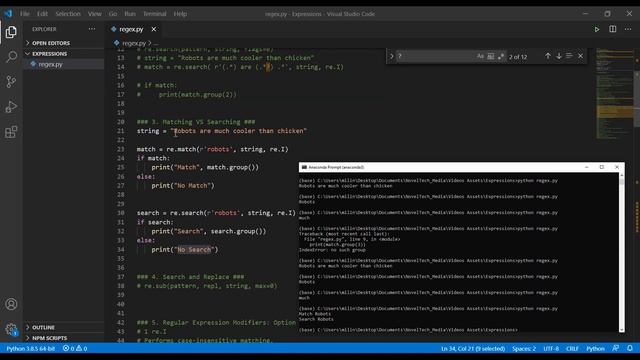
Task: Click the VS Code logo icon
Action: pyautogui.click(x=8, y=13)
